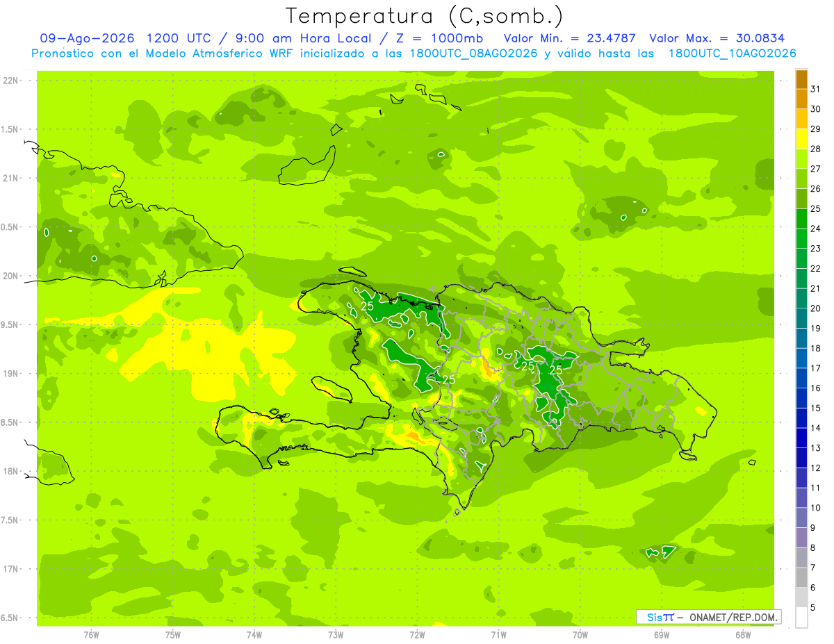
Task: Click the '74W' longitude axis label
Action: 254,634
